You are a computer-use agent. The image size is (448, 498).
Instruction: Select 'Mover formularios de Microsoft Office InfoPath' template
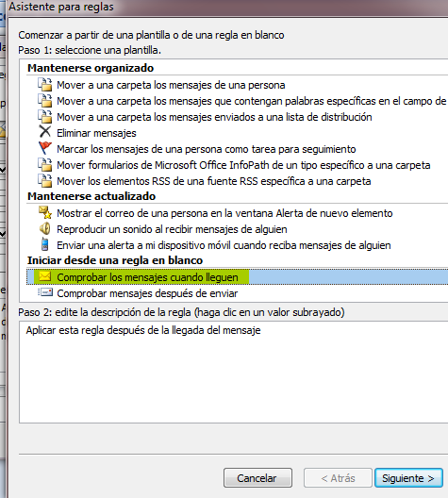pos(243,165)
